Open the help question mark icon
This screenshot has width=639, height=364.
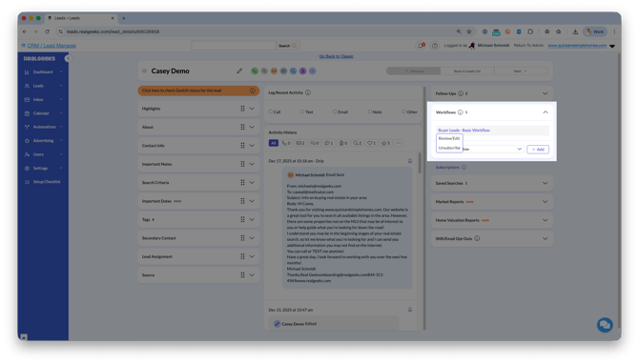pyautogui.click(x=434, y=46)
